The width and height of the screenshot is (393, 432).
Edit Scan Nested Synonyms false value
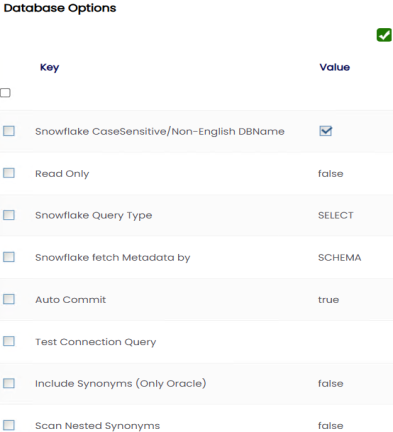[x=330, y=426]
